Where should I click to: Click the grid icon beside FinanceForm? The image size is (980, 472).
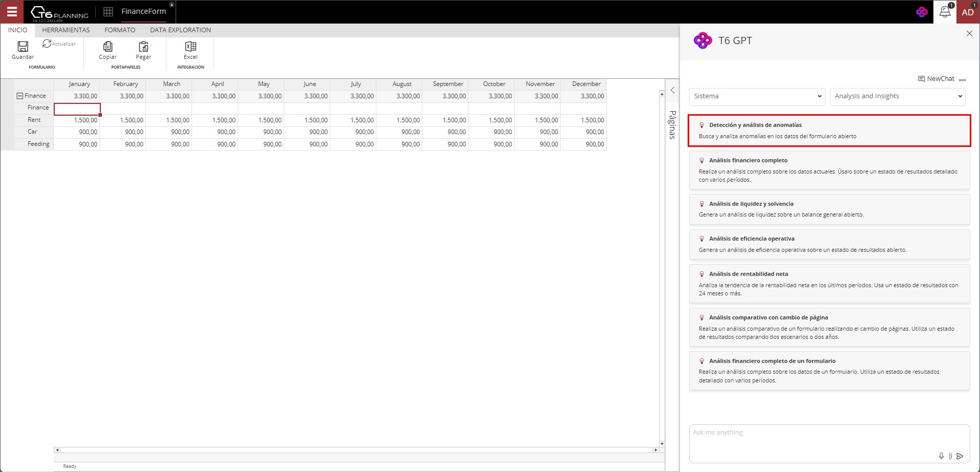click(108, 11)
